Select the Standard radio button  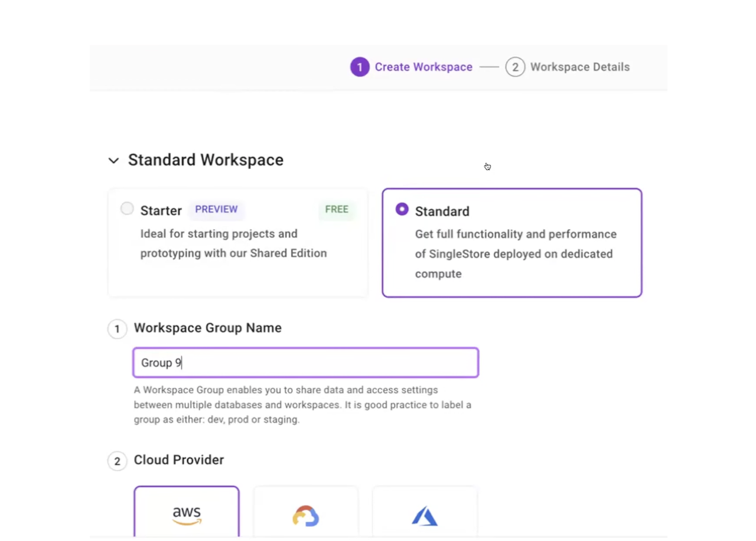402,209
